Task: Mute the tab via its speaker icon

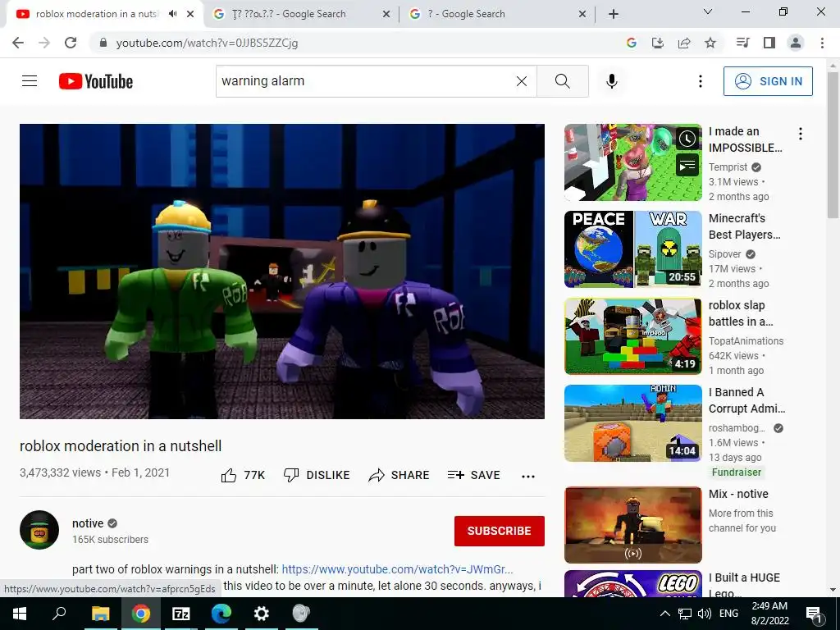Action: pos(172,14)
